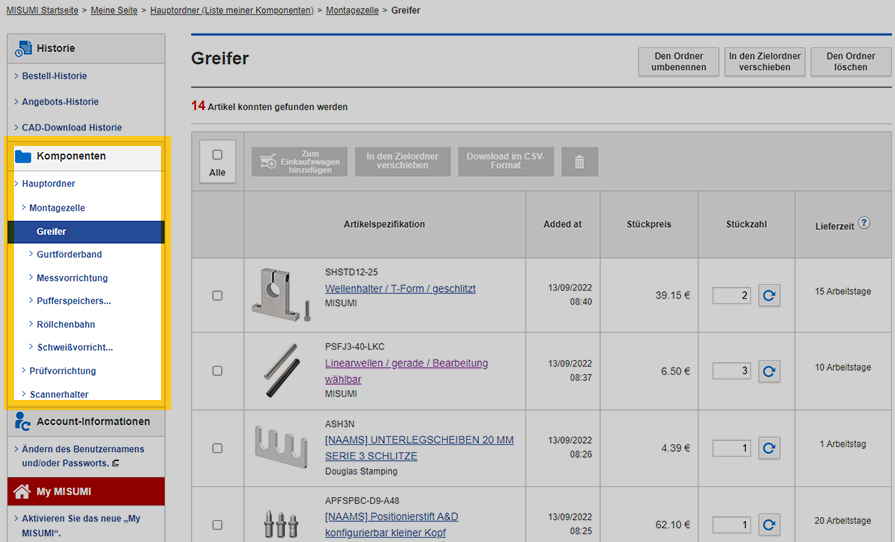Open CAD-Download Historie menu entry
The height and width of the screenshot is (542, 895).
(71, 128)
